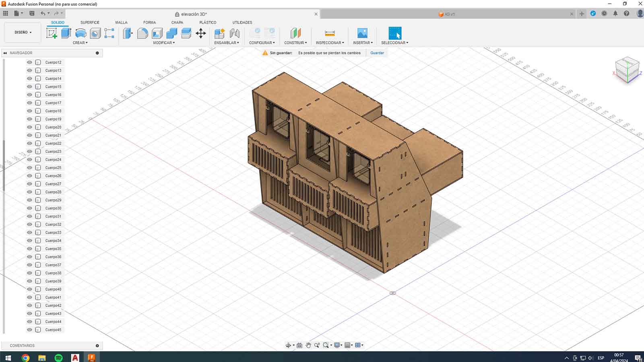Expand the INSPECCIONAR menu
Image resolution: width=644 pixels, height=362 pixels.
330,43
